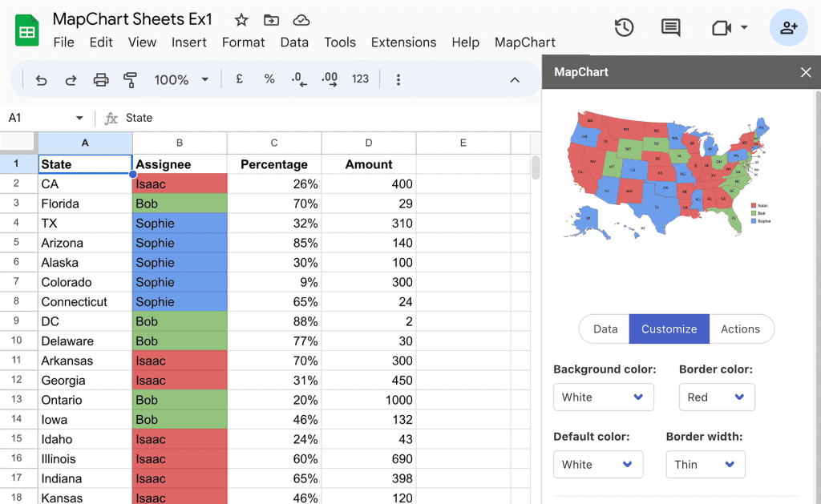Click the cell with Ontario

(x=85, y=400)
